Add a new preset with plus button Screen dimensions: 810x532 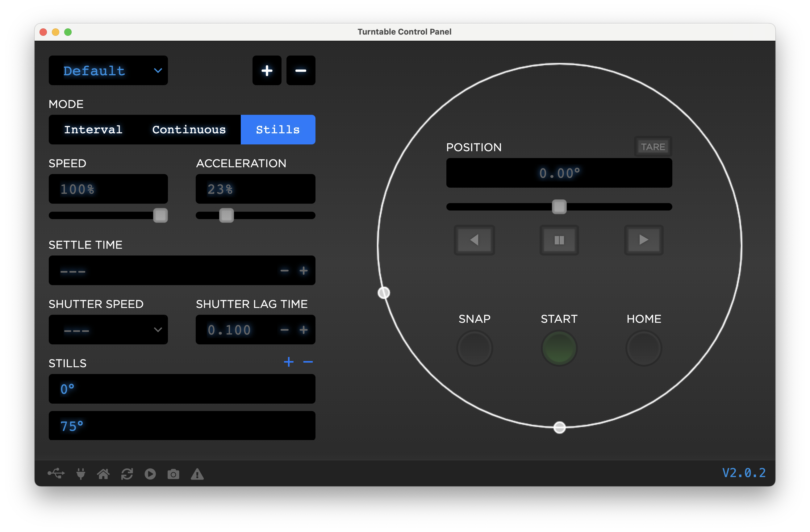(x=266, y=70)
